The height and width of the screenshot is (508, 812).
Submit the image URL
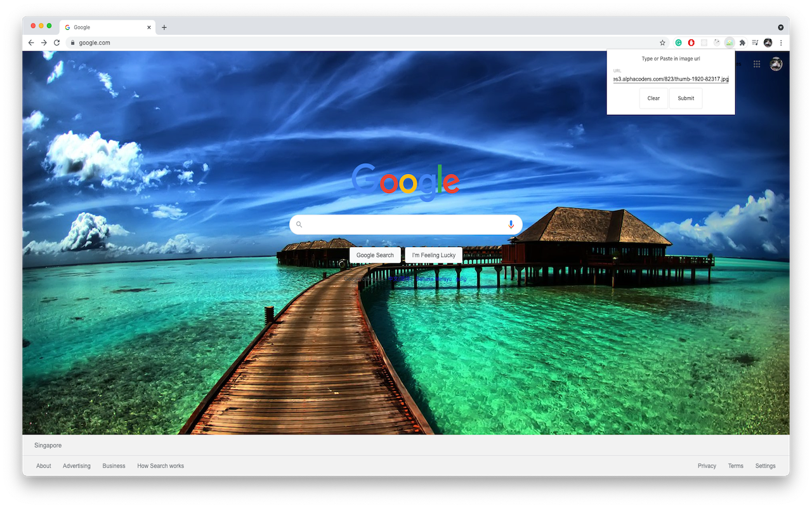click(686, 98)
